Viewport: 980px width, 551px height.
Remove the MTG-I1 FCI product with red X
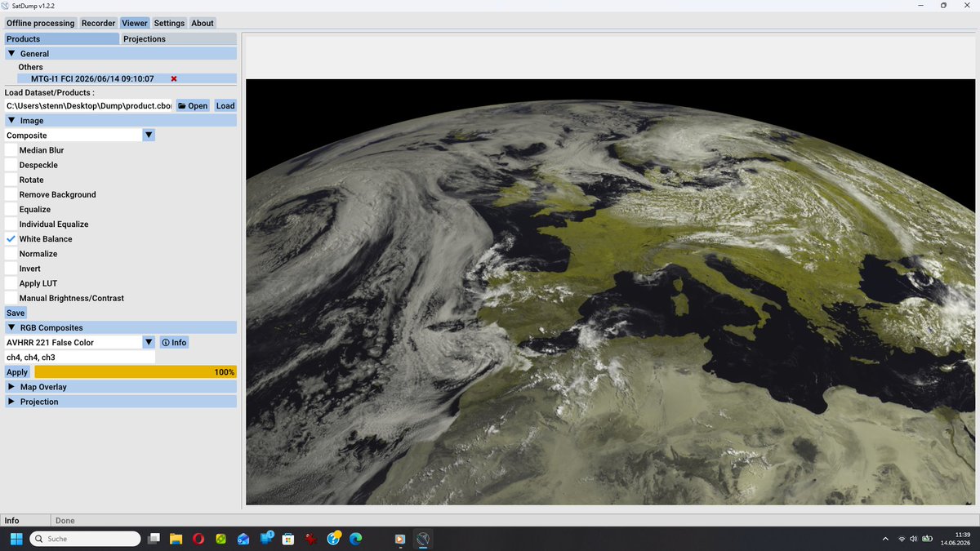pos(174,79)
